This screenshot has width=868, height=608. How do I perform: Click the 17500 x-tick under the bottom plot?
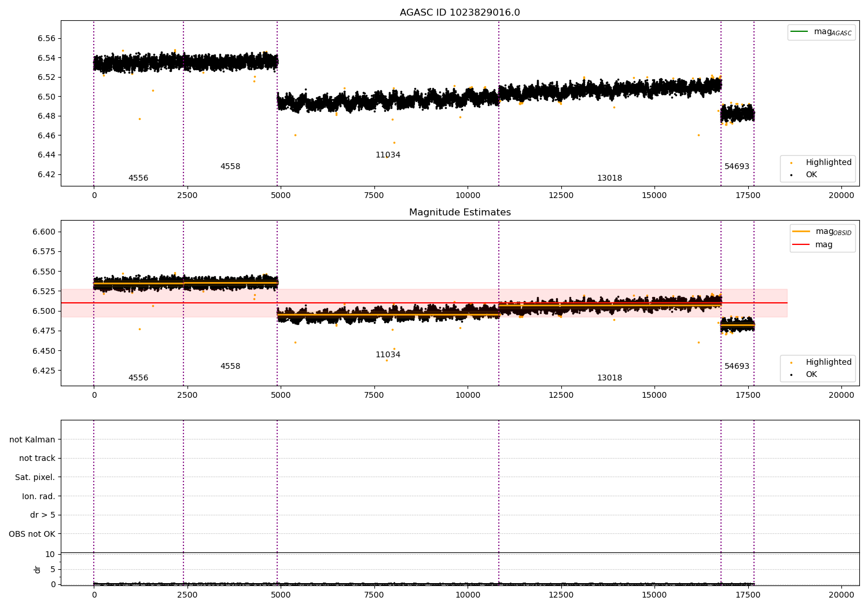(x=748, y=595)
